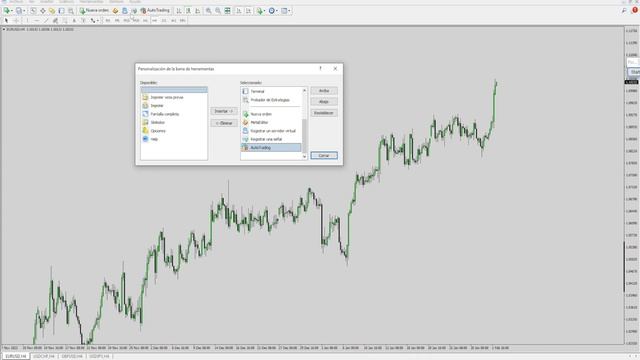Viewport: 640px width, 360px height.
Task: Toggle the AutoTrading toolbar button
Action: pos(155,11)
